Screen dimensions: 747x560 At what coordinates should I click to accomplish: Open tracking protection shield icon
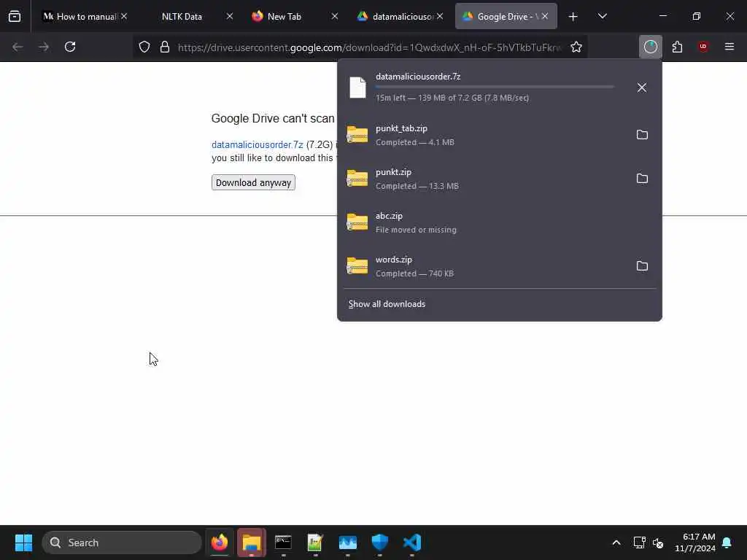[144, 47]
